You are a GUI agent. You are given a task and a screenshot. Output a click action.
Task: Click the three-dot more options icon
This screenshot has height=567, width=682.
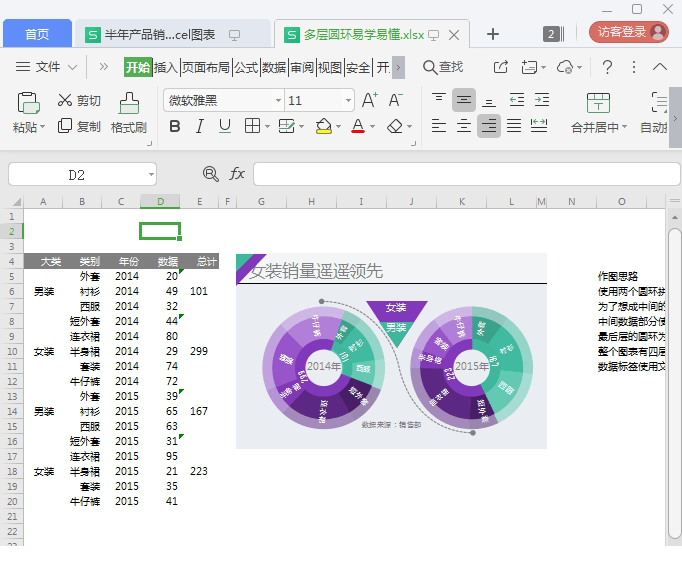[634, 67]
